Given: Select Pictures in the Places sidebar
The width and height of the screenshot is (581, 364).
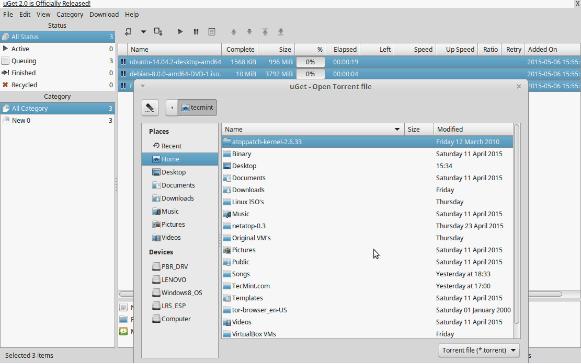Looking at the screenshot, I should click(180, 224).
